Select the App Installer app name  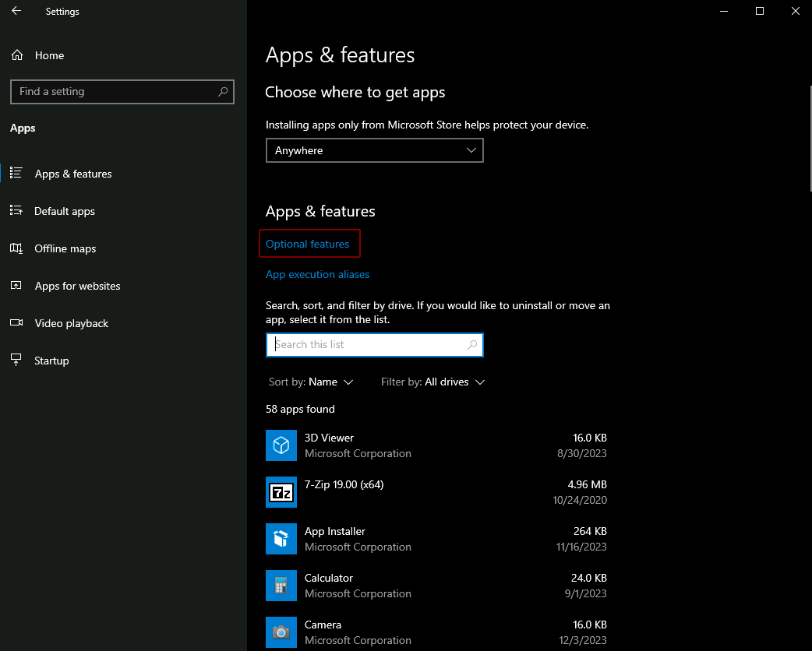334,531
